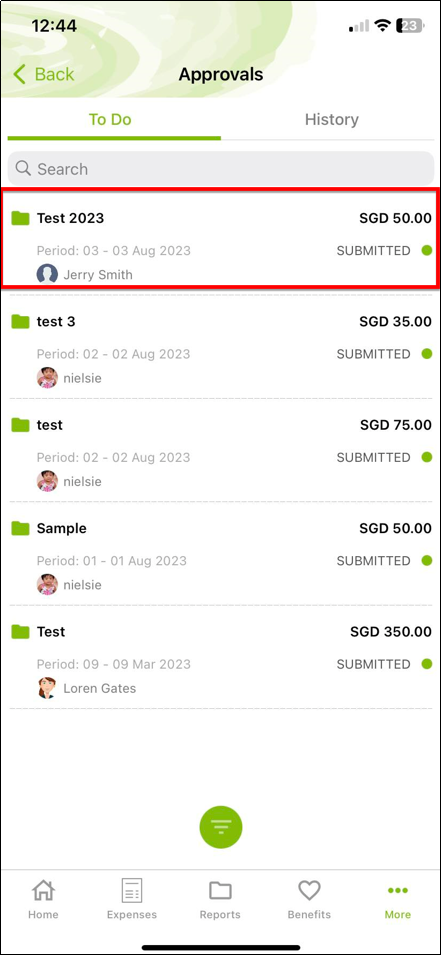
Task: Open the Benefits heart icon
Action: click(x=309, y=891)
